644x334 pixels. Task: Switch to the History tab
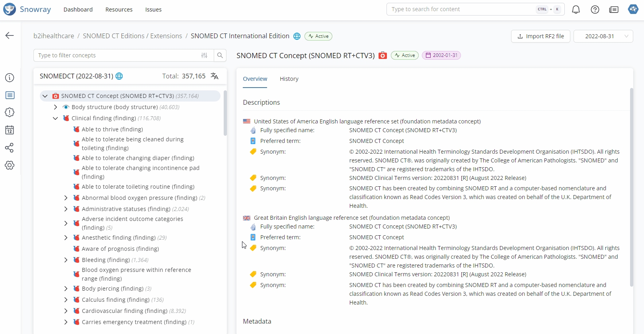[x=289, y=79]
